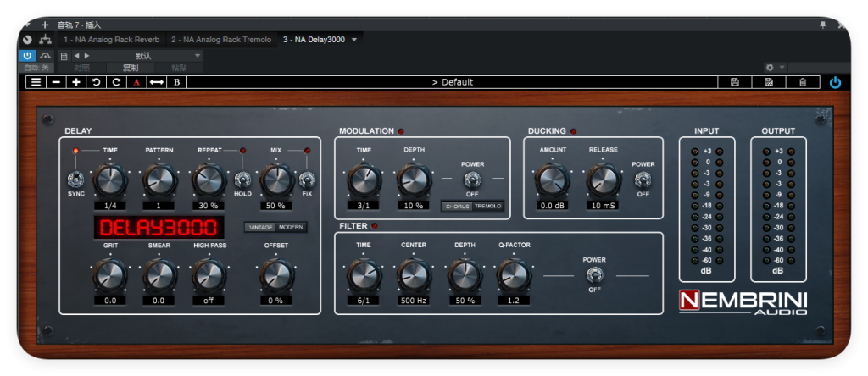
Task: Click the Delay TIME knob
Action: pos(110,180)
